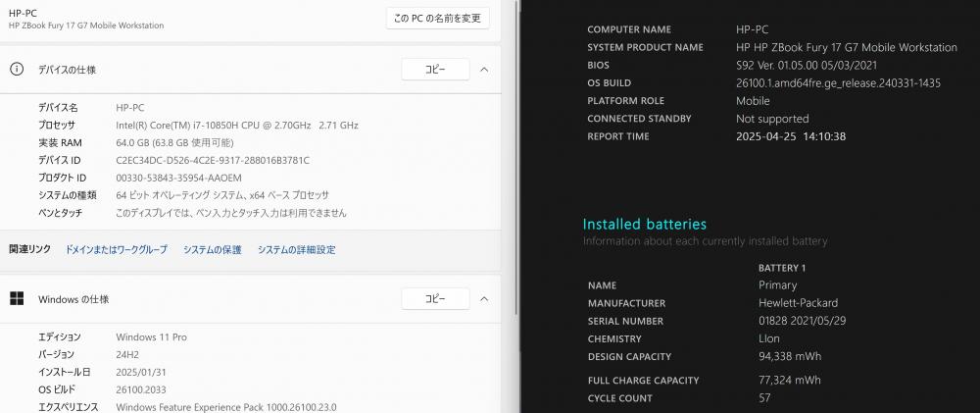Select the Windows 11 Pro edition text
This screenshot has height=413, width=980.
[152, 336]
